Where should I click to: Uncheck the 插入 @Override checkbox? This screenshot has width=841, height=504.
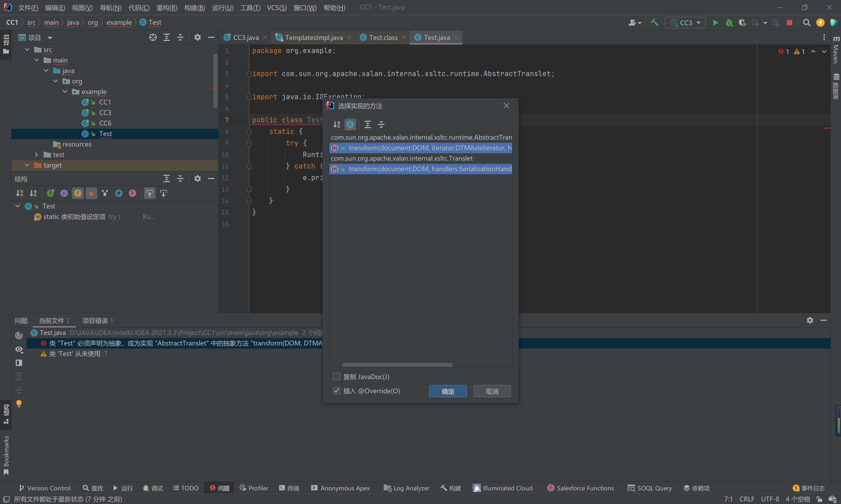337,391
